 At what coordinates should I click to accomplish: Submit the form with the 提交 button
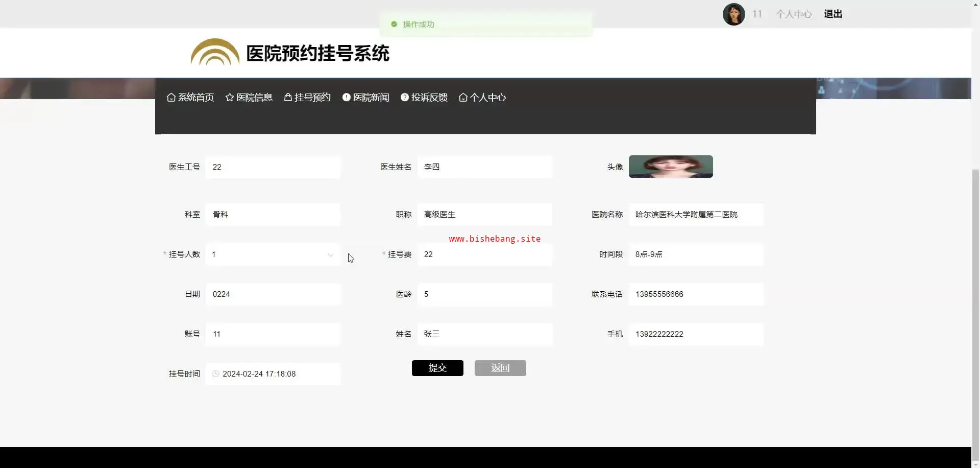pos(437,368)
